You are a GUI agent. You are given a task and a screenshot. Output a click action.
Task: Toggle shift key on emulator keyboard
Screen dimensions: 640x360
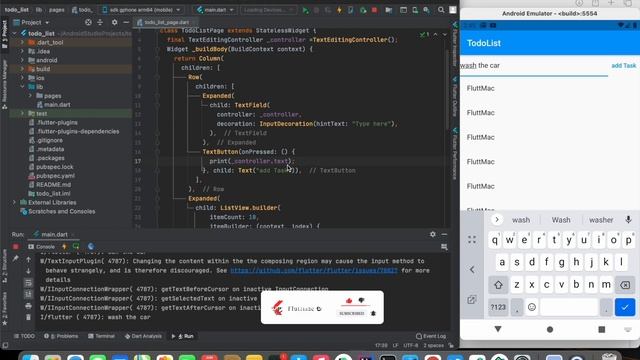(498, 285)
